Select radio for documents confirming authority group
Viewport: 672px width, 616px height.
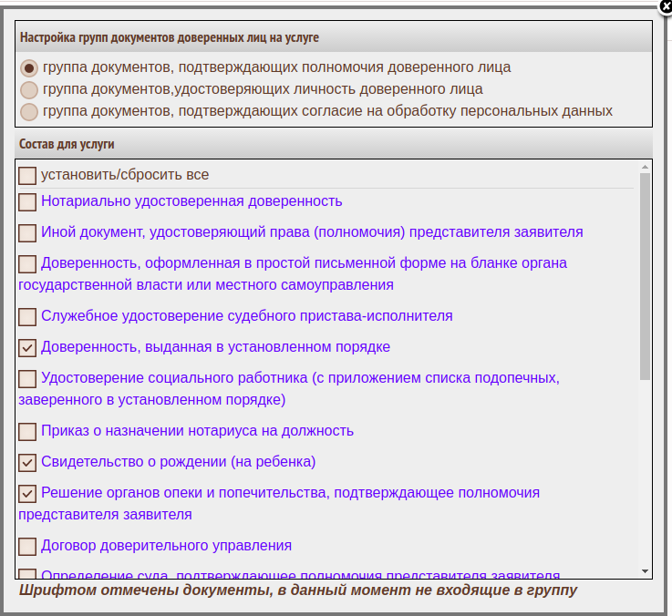tap(29, 67)
